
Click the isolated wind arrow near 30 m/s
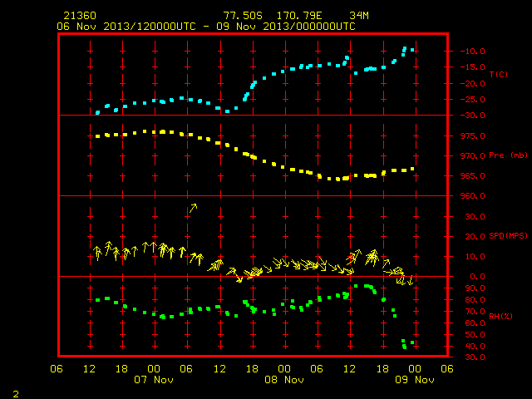point(193,208)
